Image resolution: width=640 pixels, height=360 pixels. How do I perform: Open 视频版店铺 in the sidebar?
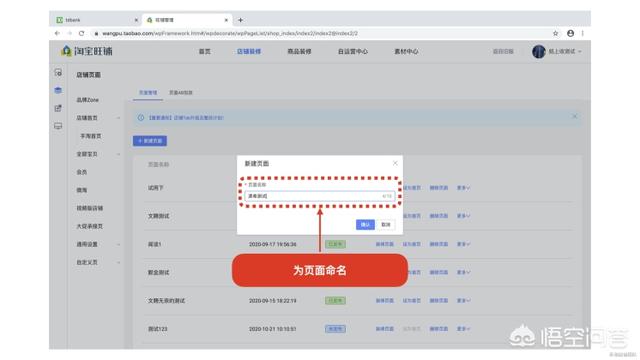pos(89,208)
